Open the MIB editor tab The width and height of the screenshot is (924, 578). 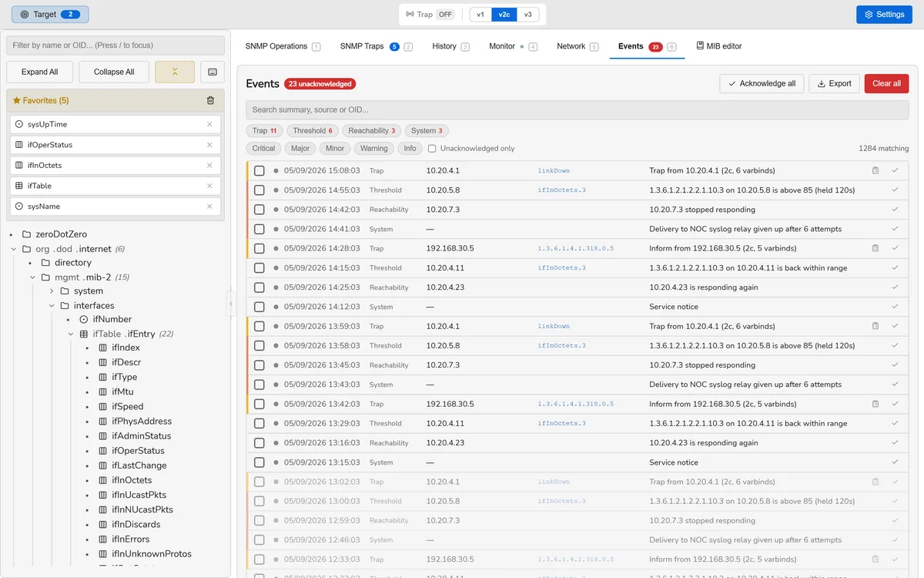[x=719, y=46]
